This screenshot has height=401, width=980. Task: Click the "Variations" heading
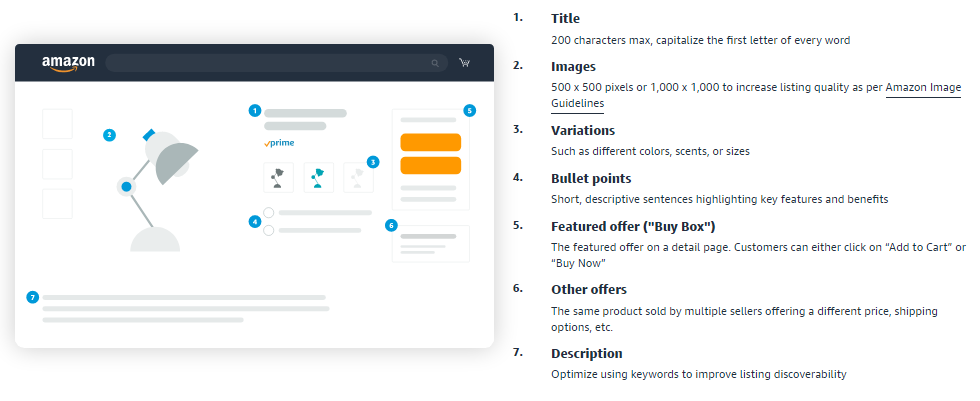(x=583, y=130)
